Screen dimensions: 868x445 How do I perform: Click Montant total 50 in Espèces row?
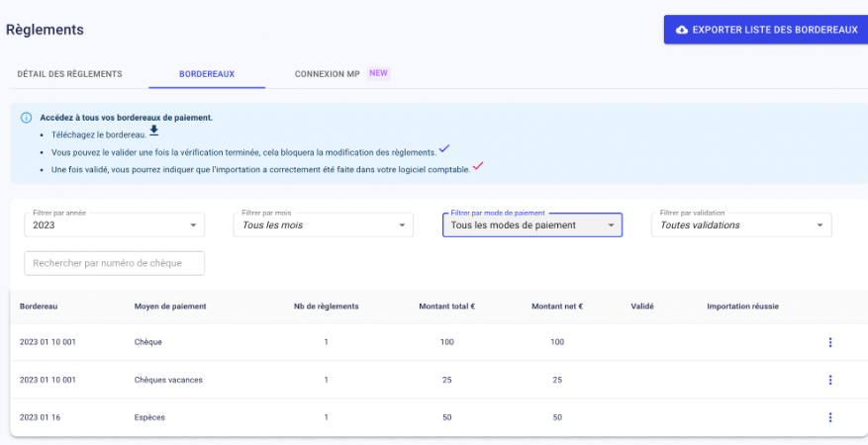[446, 417]
